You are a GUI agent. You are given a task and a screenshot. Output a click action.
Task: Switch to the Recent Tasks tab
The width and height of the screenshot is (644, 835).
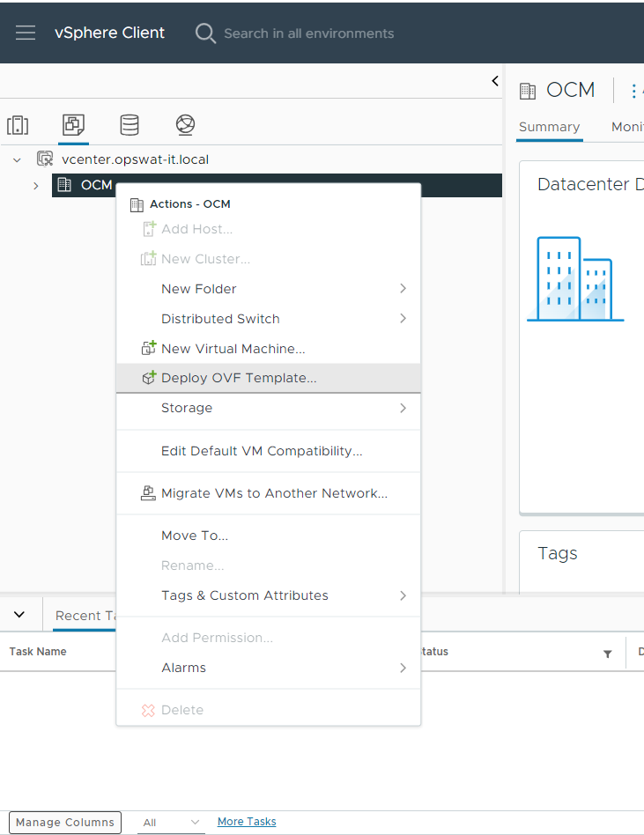tap(85, 616)
